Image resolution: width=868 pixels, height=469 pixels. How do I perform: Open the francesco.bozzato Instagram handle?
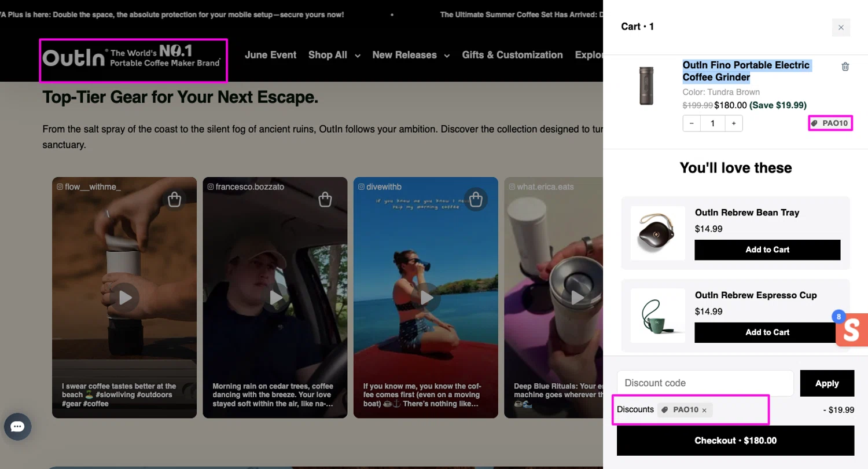coord(245,187)
